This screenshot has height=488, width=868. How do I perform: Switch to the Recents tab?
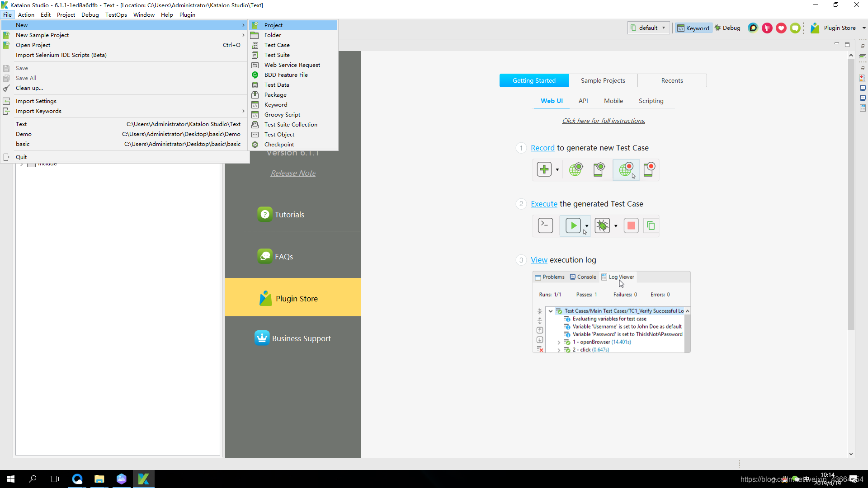672,80
